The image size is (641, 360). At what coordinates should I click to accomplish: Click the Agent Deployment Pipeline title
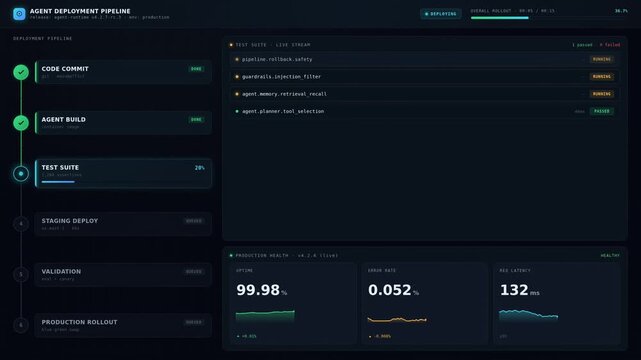tap(80, 11)
